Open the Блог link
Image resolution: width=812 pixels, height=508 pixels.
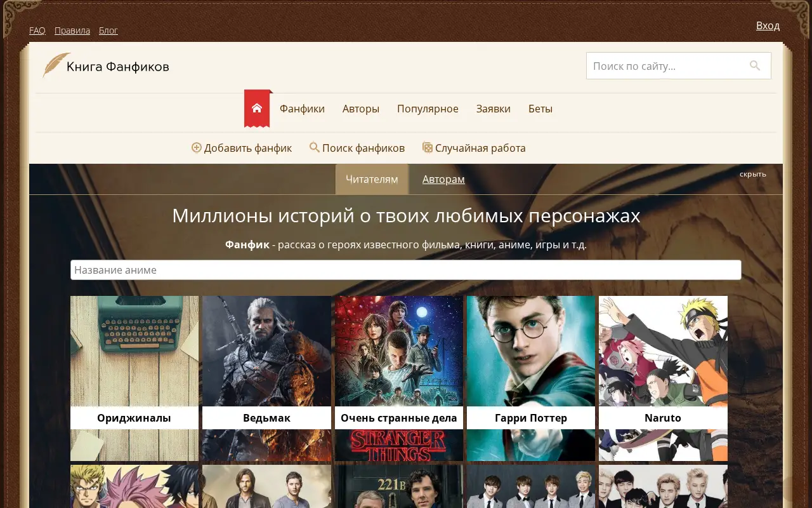point(108,30)
